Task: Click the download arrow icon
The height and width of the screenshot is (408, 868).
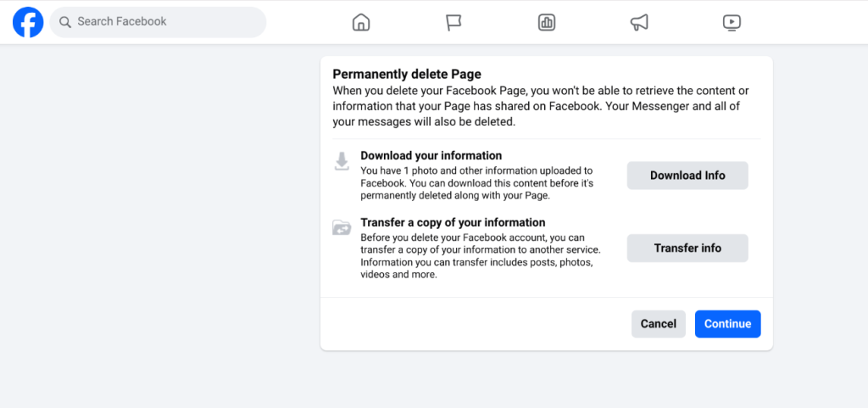Action: click(342, 161)
